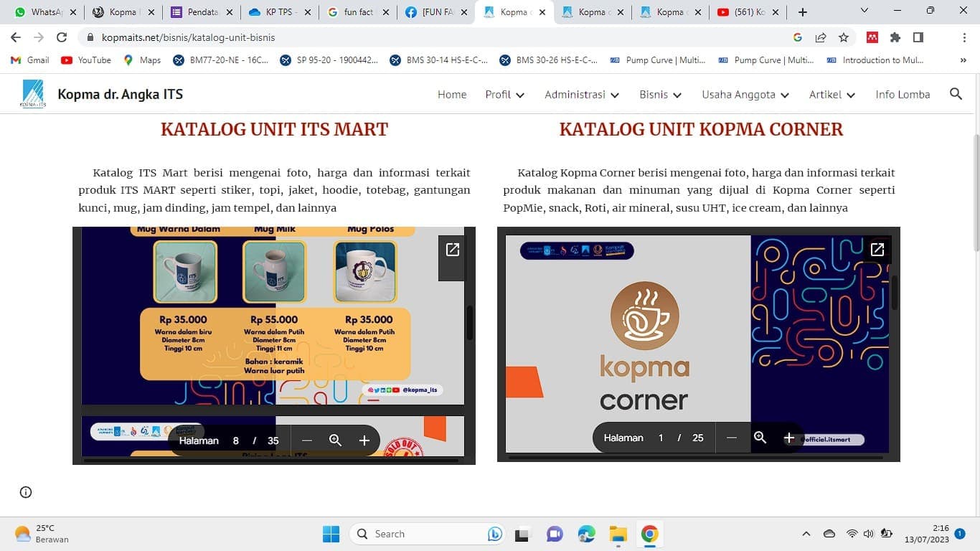Click the Kopma ITS logo
The width and height of the screenshot is (980, 551).
(33, 94)
